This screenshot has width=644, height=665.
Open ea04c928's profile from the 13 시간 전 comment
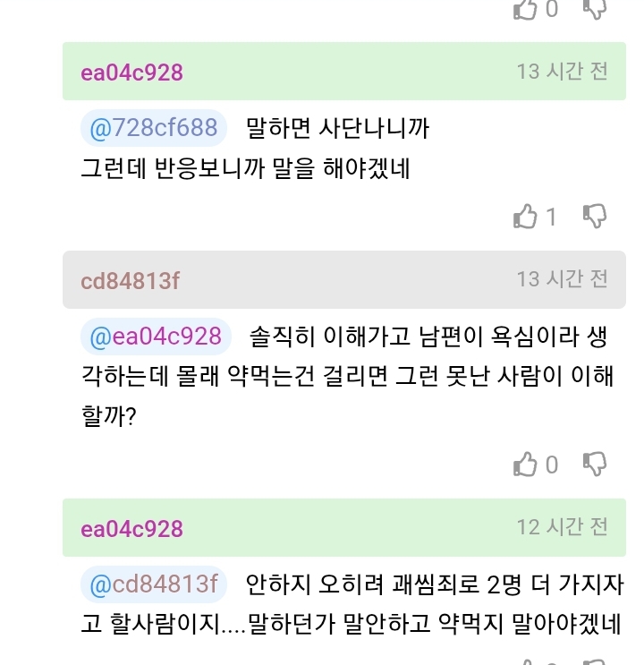[x=131, y=72]
